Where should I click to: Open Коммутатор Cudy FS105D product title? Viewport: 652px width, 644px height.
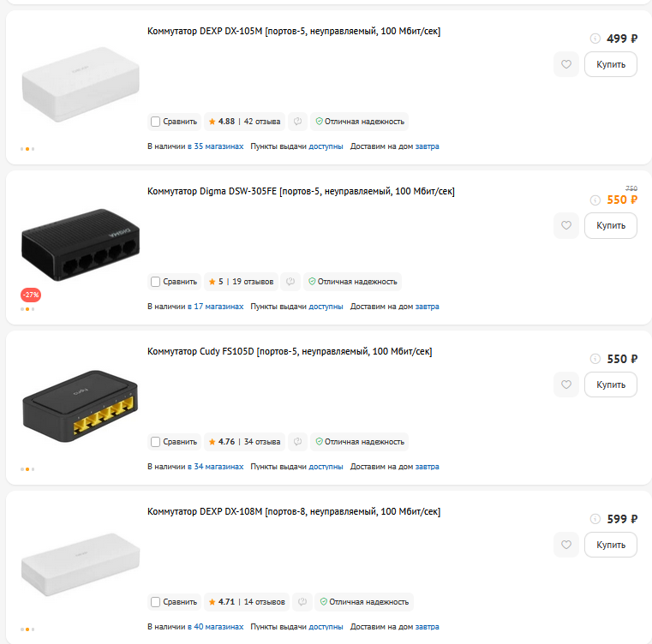[290, 351]
